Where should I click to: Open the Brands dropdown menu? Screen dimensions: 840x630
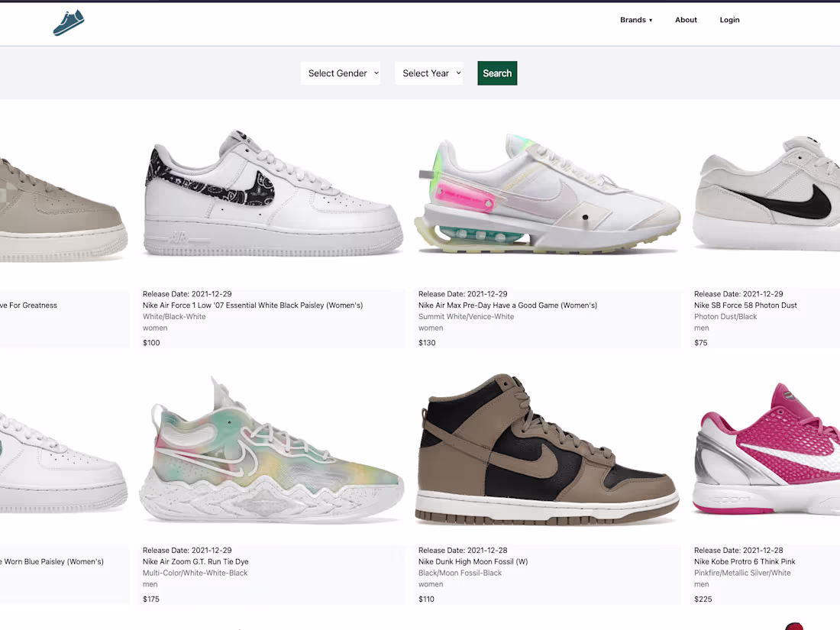tap(636, 20)
